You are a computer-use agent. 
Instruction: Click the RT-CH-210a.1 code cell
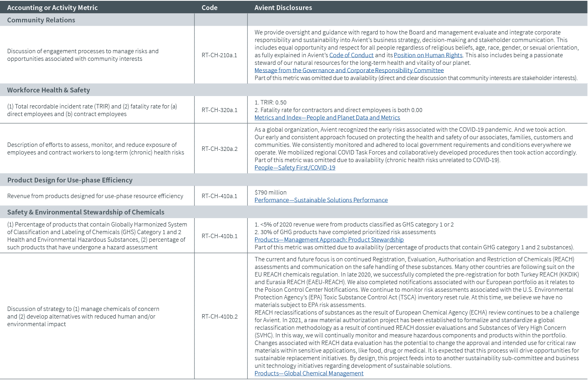[x=220, y=55]
